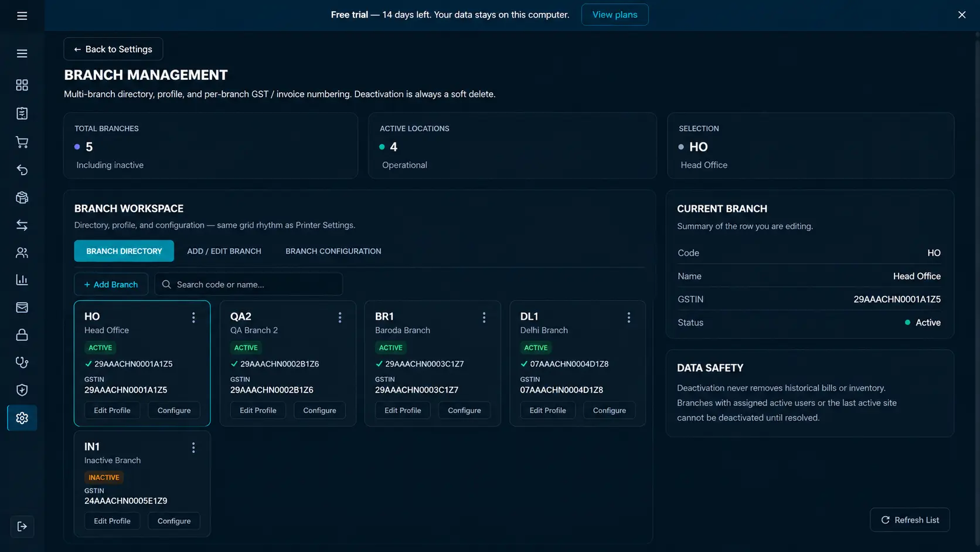Configure the BR1 Baroda Branch
980x552 pixels.
(464, 411)
